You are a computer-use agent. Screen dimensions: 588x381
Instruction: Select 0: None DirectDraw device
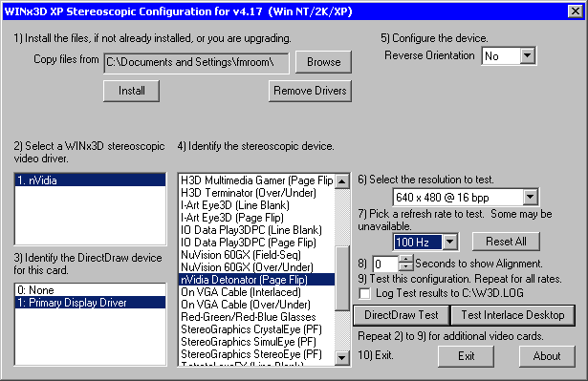click(x=90, y=290)
